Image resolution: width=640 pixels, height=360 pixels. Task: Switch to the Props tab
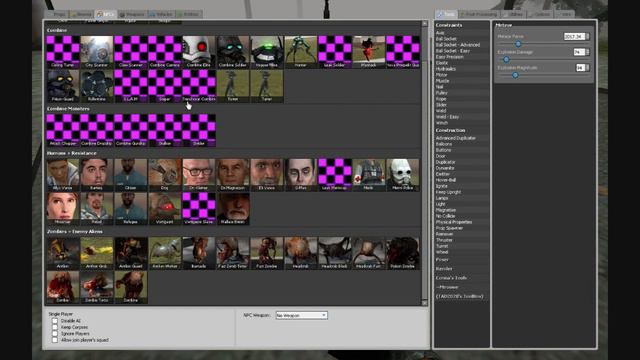[x=57, y=14]
